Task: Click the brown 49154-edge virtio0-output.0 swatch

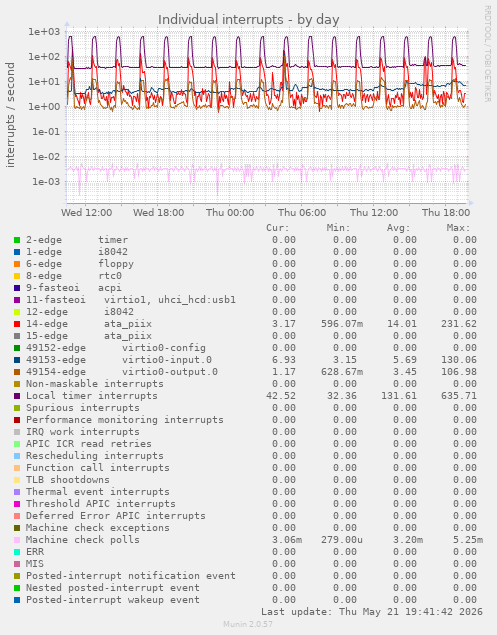Action: [x=17, y=372]
